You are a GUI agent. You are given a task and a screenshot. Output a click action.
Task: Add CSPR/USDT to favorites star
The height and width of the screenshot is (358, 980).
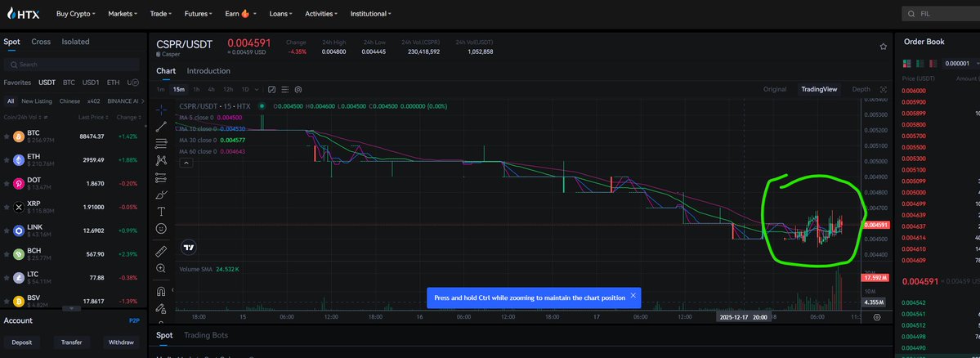883,47
